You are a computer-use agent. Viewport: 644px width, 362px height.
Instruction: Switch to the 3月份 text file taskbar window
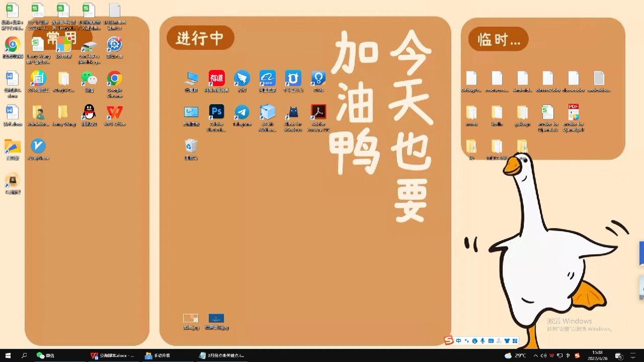coord(221,356)
